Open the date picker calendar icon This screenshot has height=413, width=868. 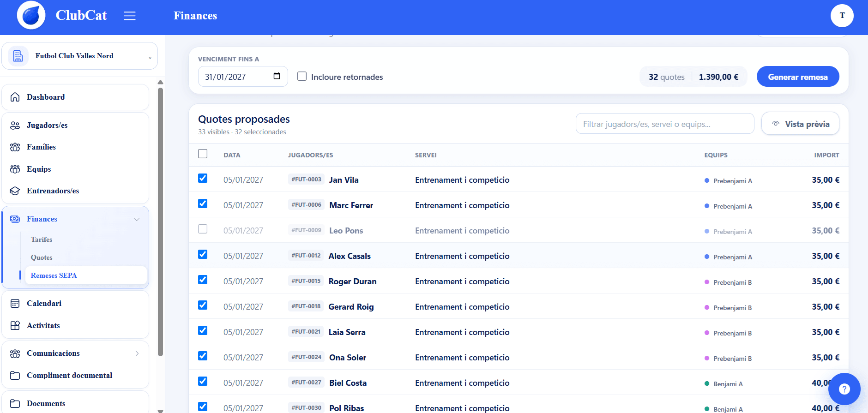click(277, 76)
